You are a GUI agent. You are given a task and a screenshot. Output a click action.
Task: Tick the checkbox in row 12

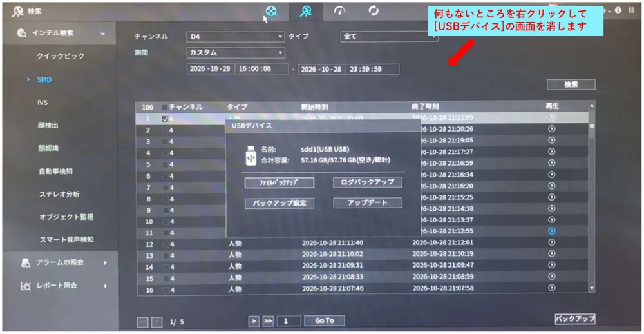(x=166, y=244)
